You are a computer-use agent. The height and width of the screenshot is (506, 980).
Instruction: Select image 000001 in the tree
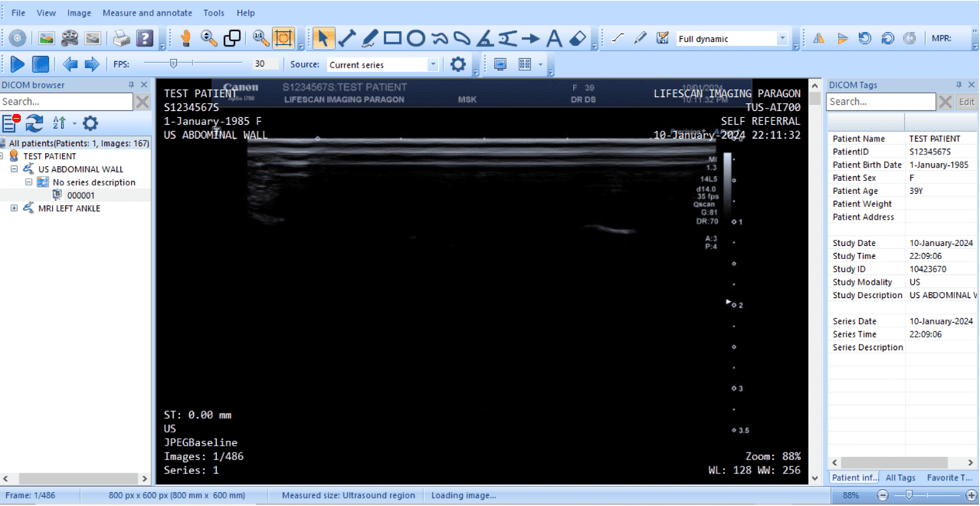(x=81, y=196)
